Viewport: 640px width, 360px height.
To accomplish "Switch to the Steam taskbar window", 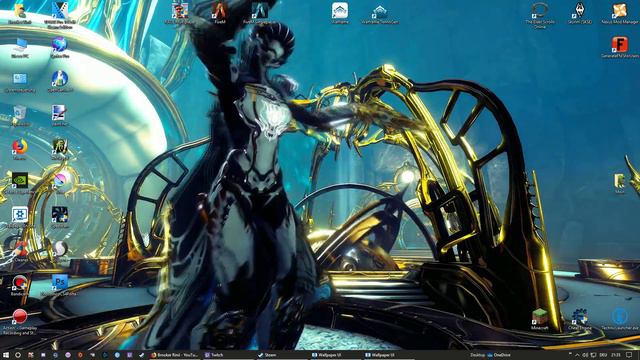I will 282,355.
